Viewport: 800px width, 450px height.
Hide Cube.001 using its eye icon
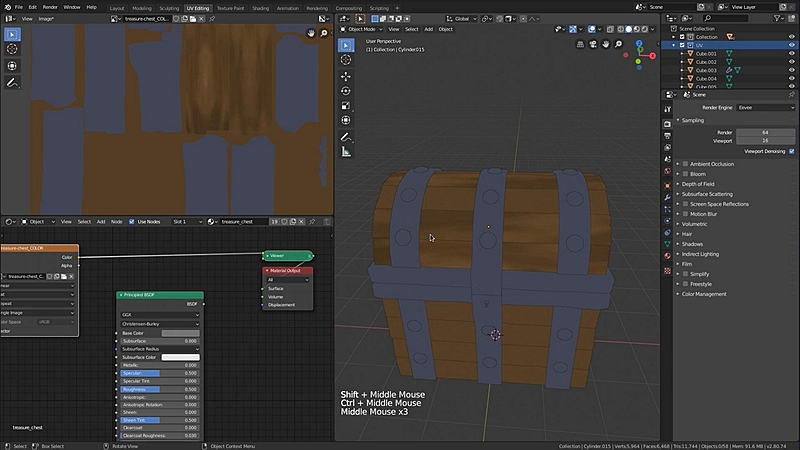791,54
